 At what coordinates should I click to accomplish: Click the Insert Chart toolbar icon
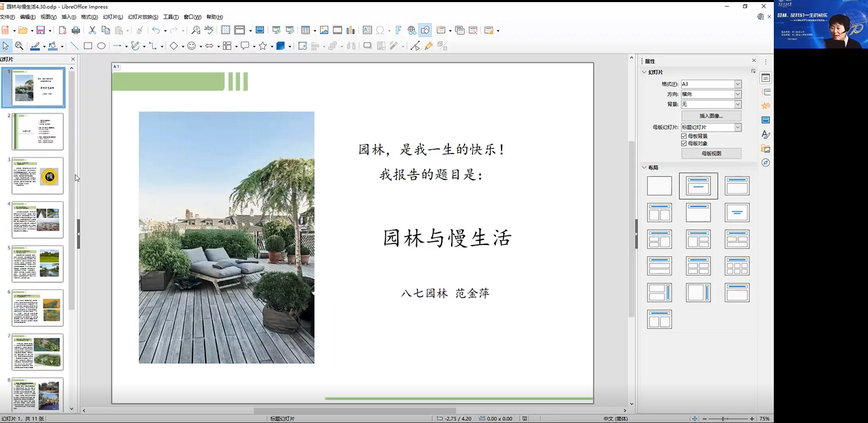click(x=351, y=30)
